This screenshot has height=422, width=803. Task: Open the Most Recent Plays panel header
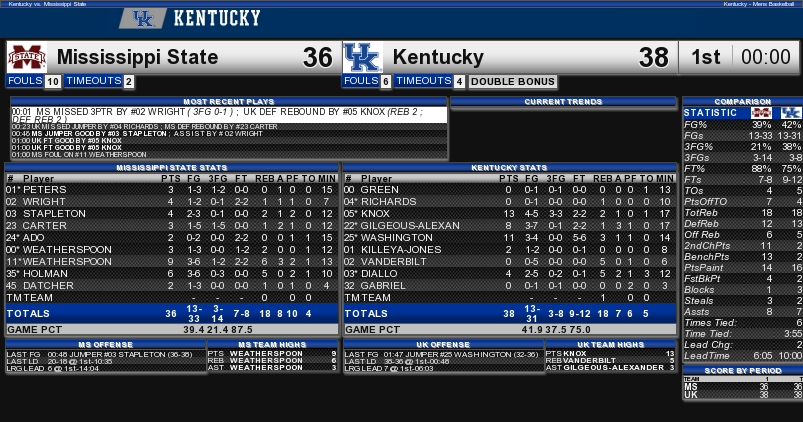pyautogui.click(x=229, y=101)
